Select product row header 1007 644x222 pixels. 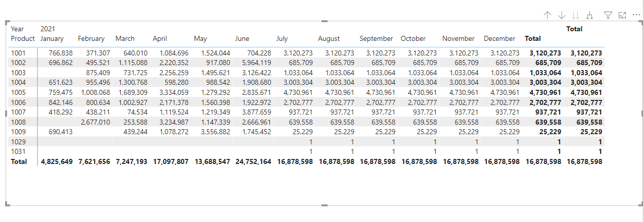[x=18, y=112]
